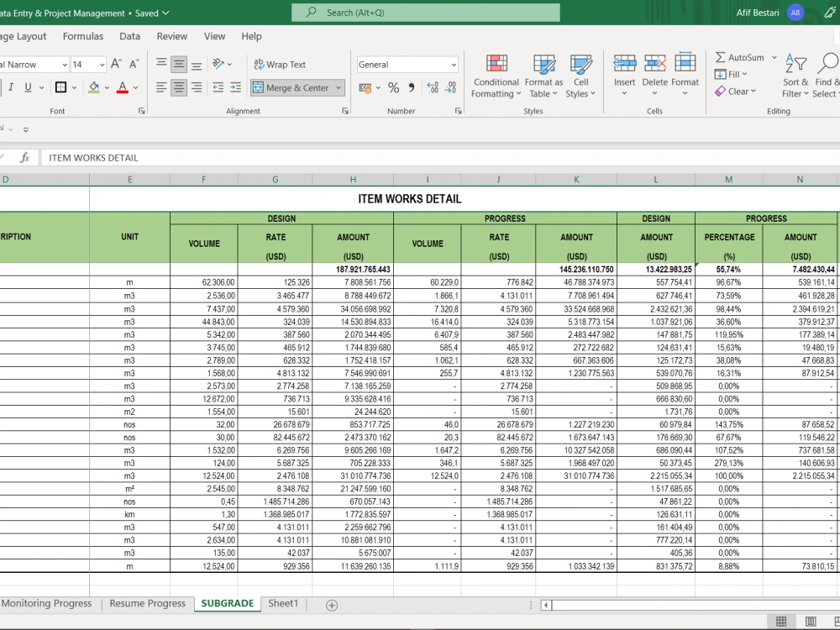Toggle Wrap Text

click(x=280, y=65)
